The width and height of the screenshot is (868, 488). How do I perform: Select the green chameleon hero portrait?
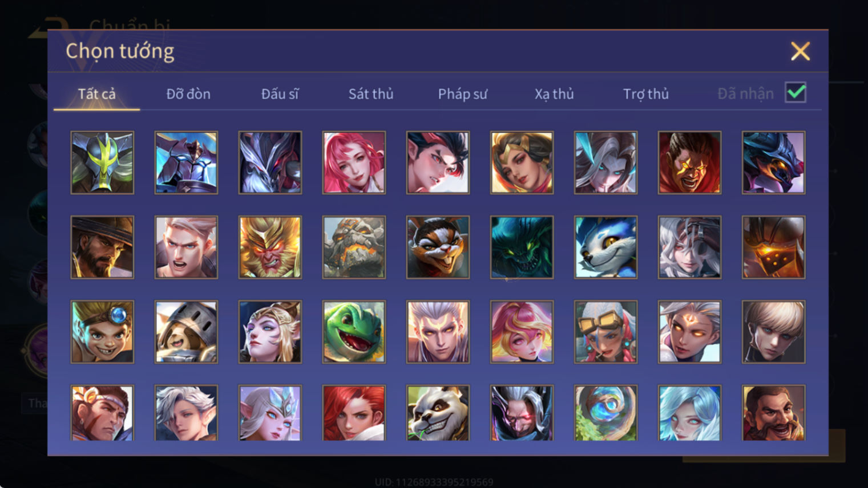click(x=354, y=332)
